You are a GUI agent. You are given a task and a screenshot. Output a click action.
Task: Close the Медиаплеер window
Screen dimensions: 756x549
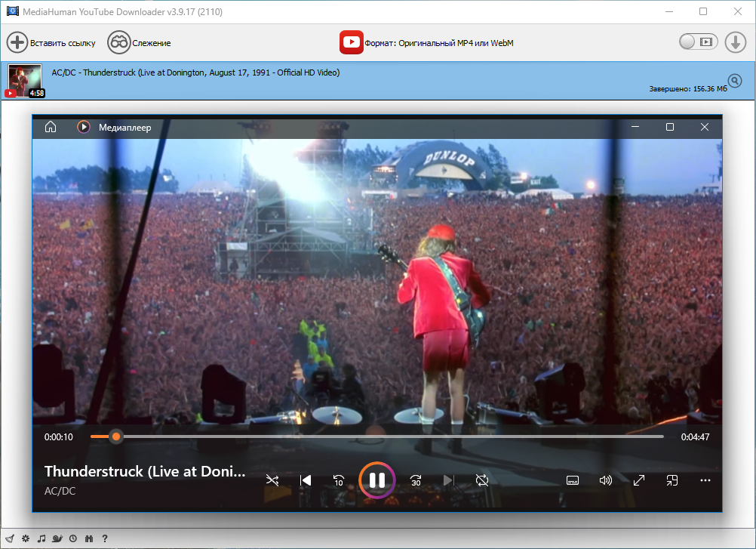(x=705, y=127)
